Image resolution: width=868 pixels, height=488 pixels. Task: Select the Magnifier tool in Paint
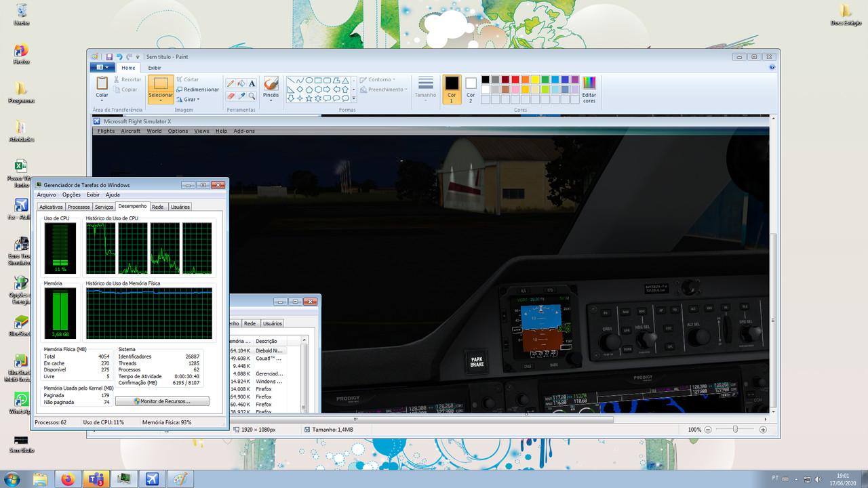(252, 96)
